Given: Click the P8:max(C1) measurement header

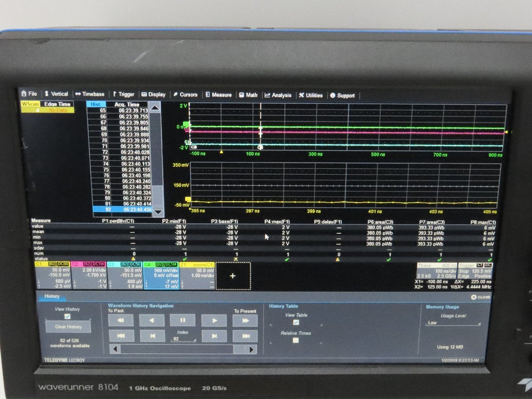Looking at the screenshot, I should pyautogui.click(x=483, y=222).
